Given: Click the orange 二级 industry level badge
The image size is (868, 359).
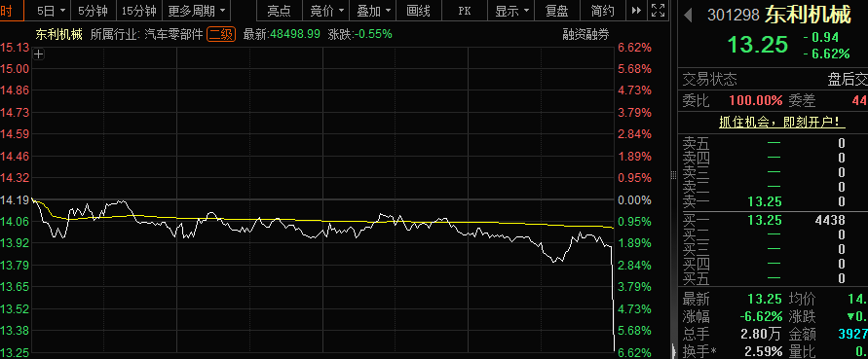Looking at the screenshot, I should [x=221, y=34].
